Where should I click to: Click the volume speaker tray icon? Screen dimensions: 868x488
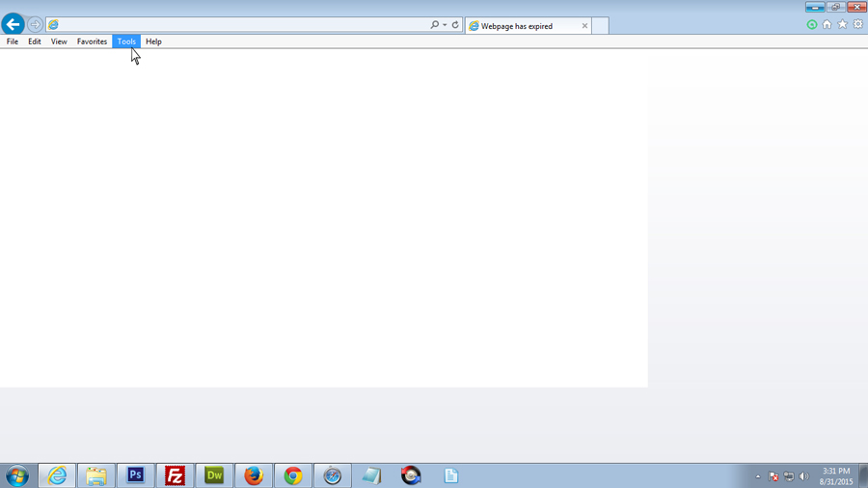804,476
